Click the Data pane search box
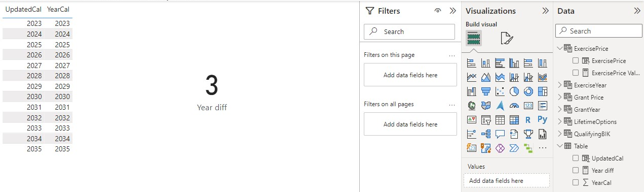 point(598,31)
